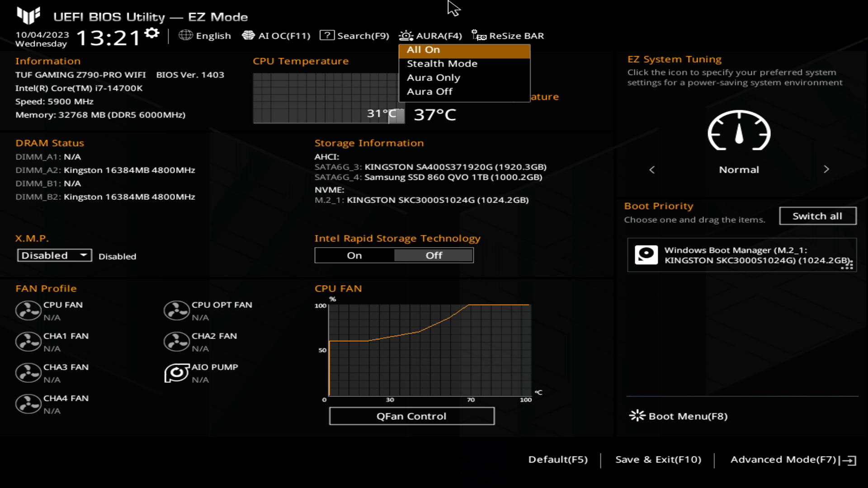Click the BIOS Ver. 1403 text
The image size is (868, 488).
click(190, 75)
